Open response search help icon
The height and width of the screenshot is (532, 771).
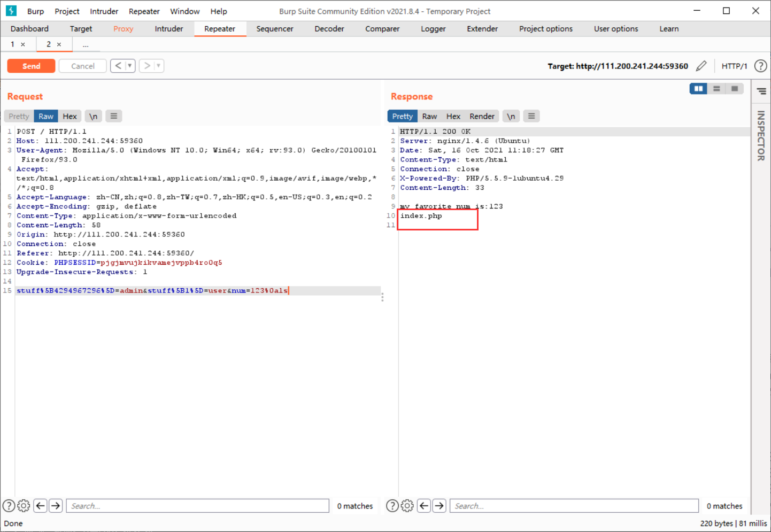pos(392,506)
